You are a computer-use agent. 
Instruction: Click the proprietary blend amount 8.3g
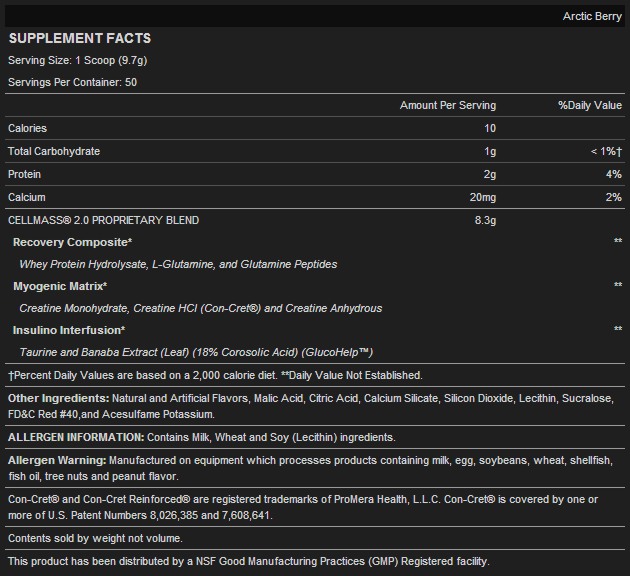(x=485, y=220)
